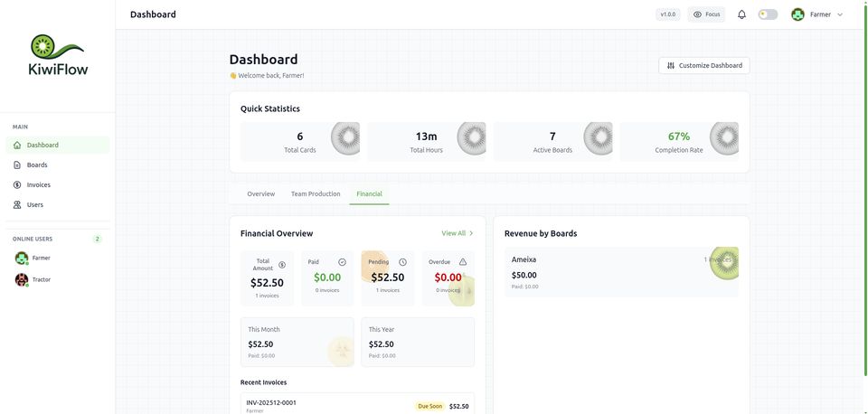Select the Financial tab
Screen dimensions: 868x414
(369, 193)
